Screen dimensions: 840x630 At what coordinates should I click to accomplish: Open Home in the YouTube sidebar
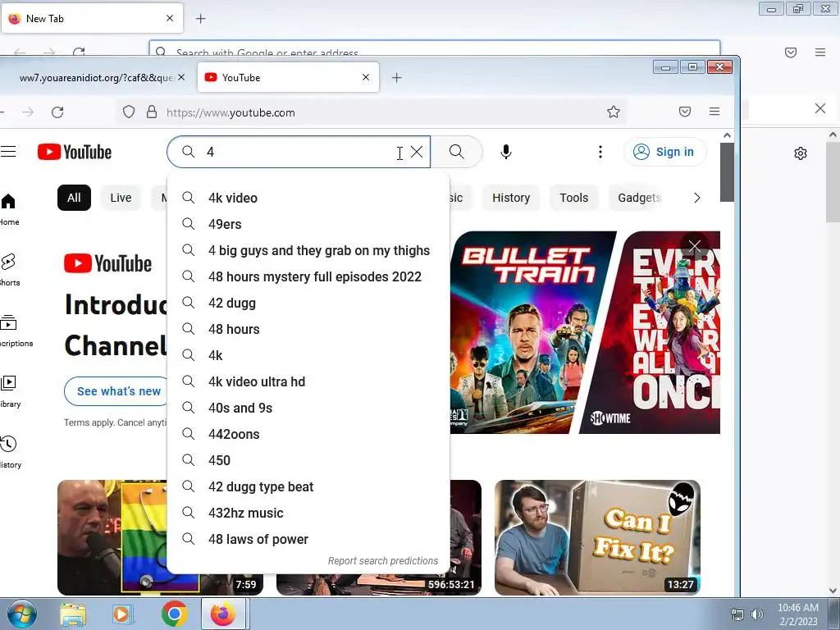click(8, 209)
